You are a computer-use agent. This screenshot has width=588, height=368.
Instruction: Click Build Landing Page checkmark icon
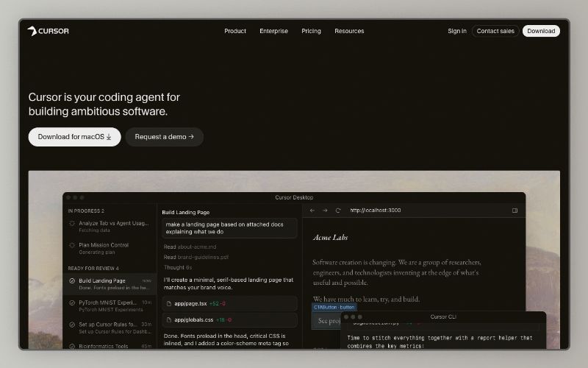[72, 280]
